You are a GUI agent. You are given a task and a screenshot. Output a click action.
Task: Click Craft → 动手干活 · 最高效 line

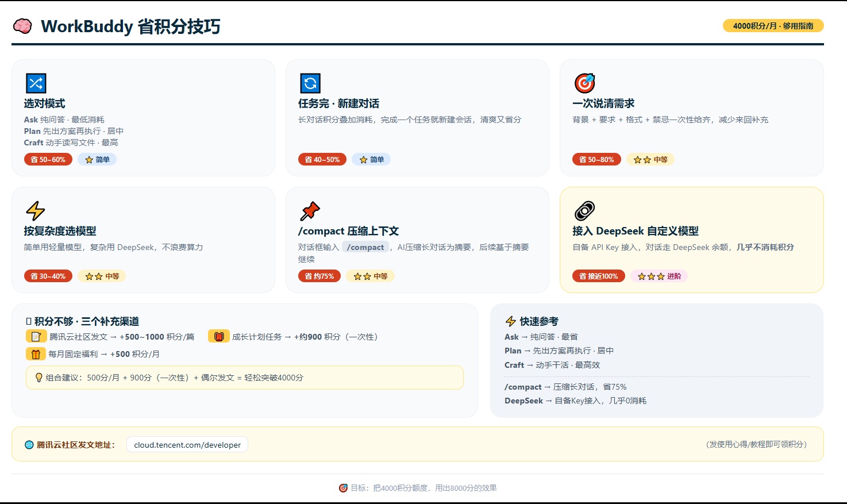552,365
